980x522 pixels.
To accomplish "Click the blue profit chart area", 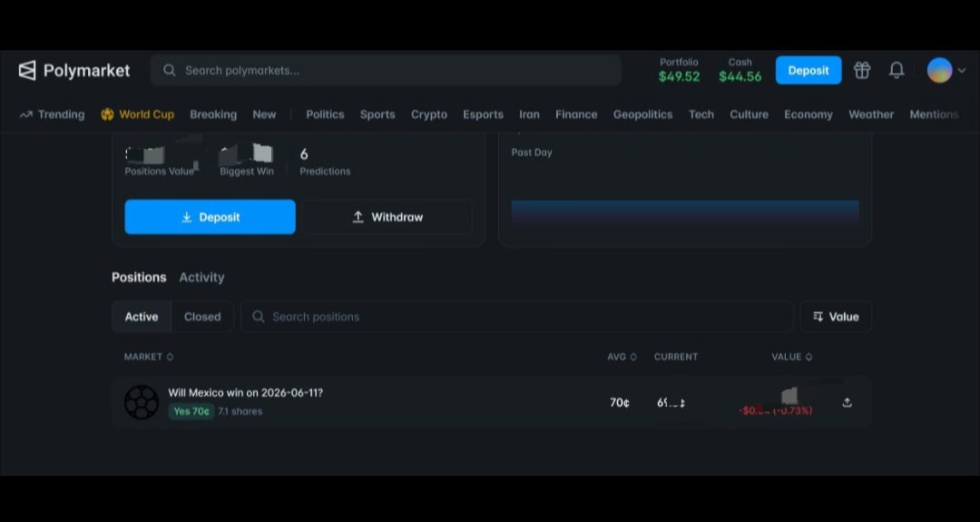I will click(x=685, y=212).
